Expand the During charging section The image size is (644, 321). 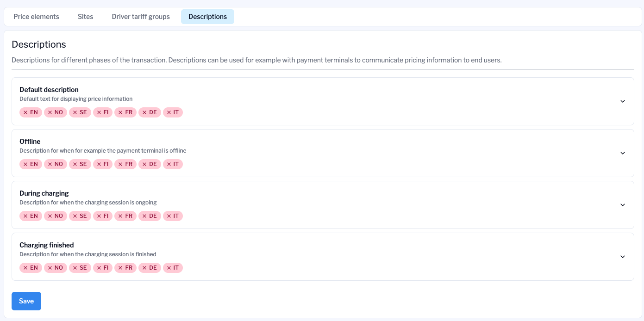pyautogui.click(x=623, y=205)
